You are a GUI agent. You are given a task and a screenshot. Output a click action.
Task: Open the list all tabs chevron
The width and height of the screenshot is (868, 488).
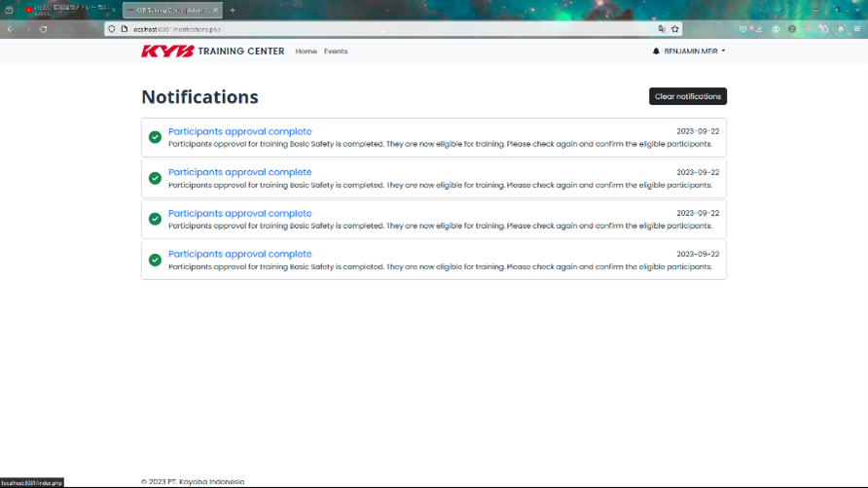(x=778, y=10)
